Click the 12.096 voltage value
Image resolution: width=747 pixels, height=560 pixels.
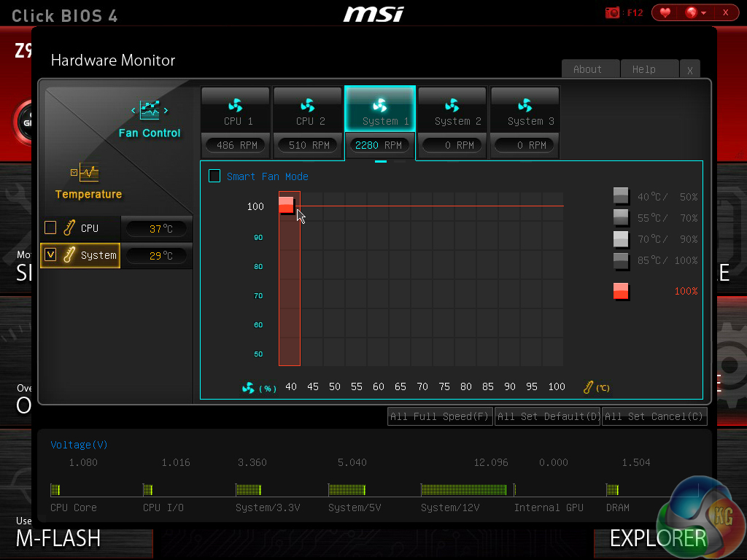pos(491,462)
